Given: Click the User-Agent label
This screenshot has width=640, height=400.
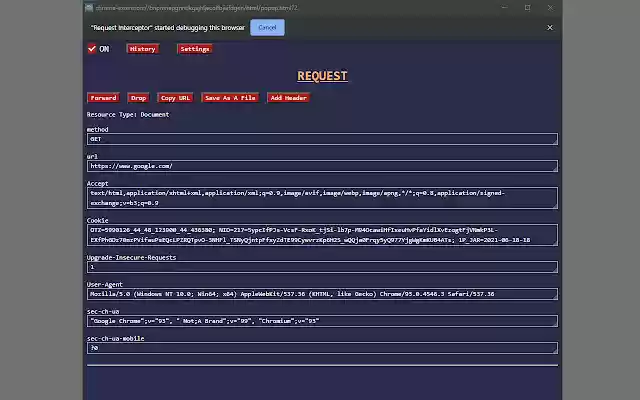Looking at the screenshot, I should [x=104, y=284].
